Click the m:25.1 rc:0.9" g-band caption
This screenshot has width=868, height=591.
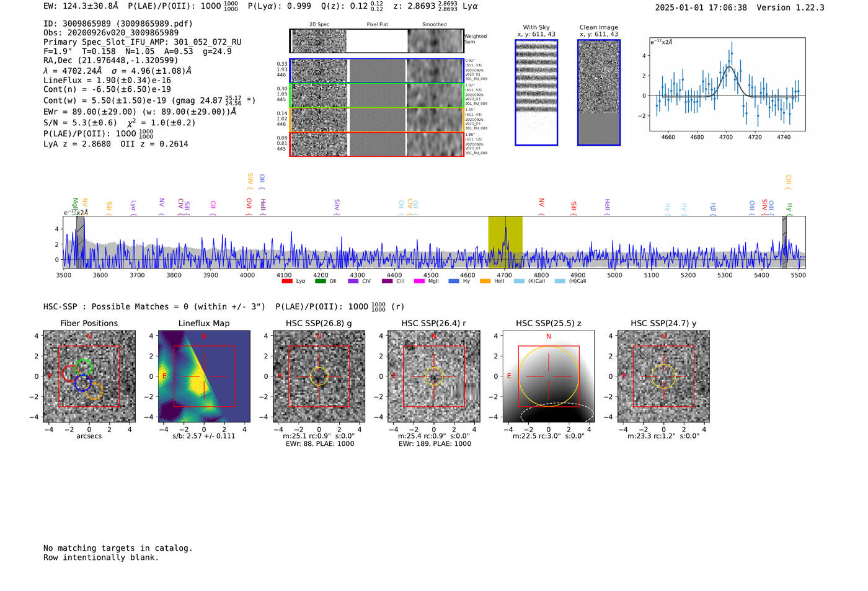coord(319,436)
